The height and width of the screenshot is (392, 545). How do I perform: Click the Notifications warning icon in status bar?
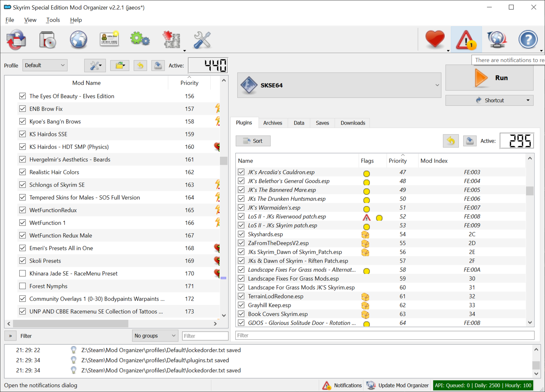pyautogui.click(x=327, y=385)
